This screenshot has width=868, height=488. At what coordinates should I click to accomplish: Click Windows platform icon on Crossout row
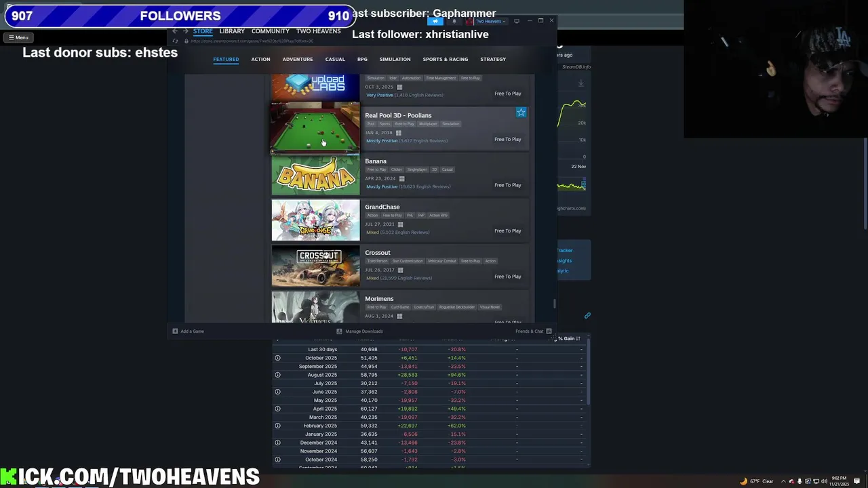400,270
